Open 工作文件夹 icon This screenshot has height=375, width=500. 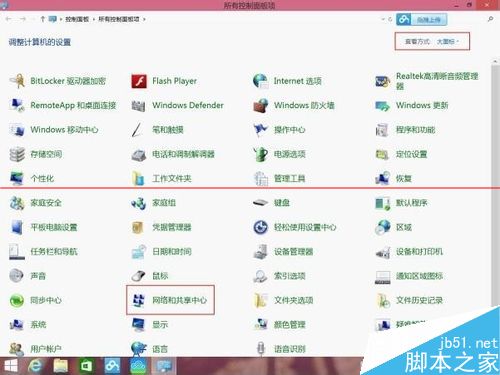tap(139, 178)
